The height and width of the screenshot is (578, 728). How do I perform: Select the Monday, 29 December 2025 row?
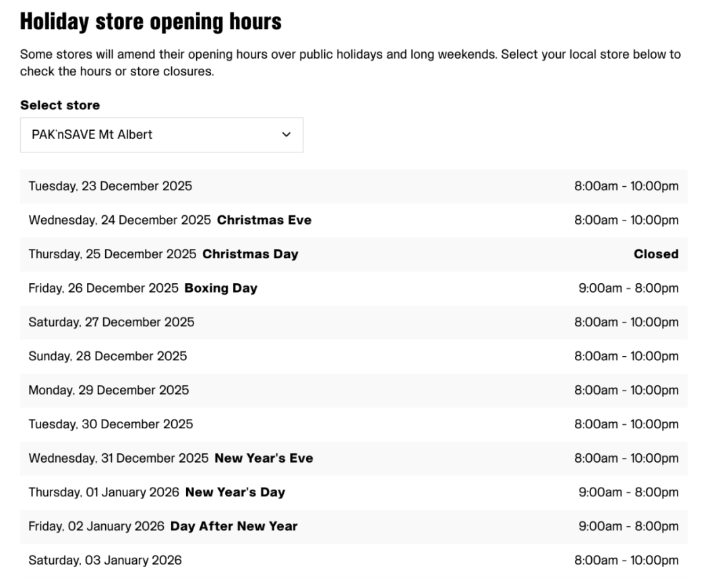point(109,390)
